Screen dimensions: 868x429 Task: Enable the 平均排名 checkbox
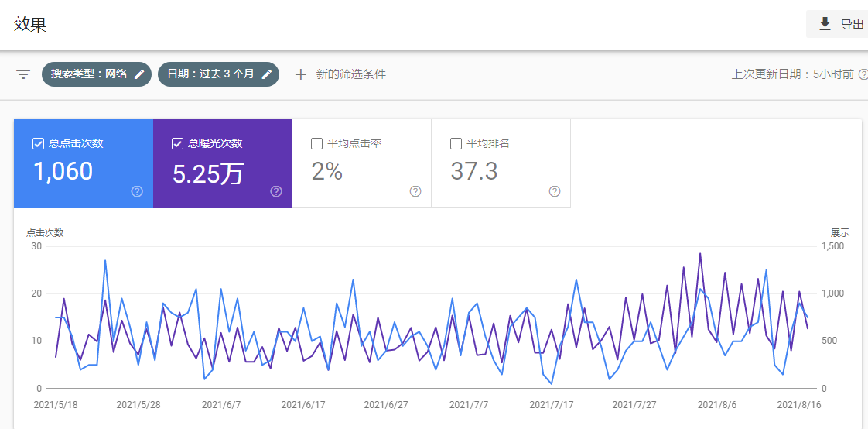[456, 143]
